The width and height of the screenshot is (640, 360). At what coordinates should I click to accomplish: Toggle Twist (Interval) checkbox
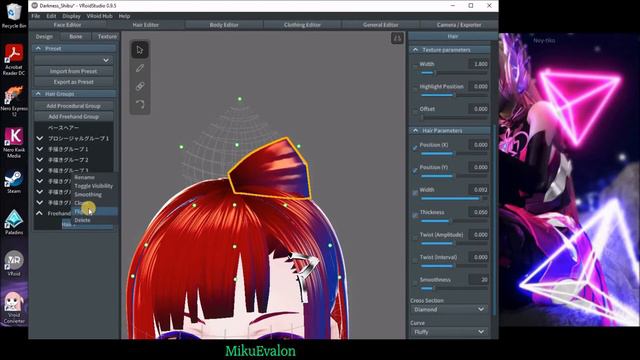(x=415, y=260)
